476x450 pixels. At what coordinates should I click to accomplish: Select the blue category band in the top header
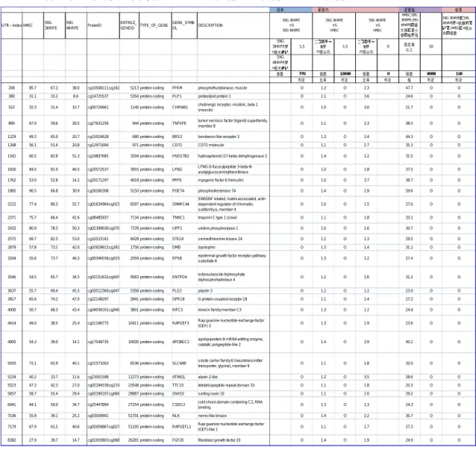(291, 10)
